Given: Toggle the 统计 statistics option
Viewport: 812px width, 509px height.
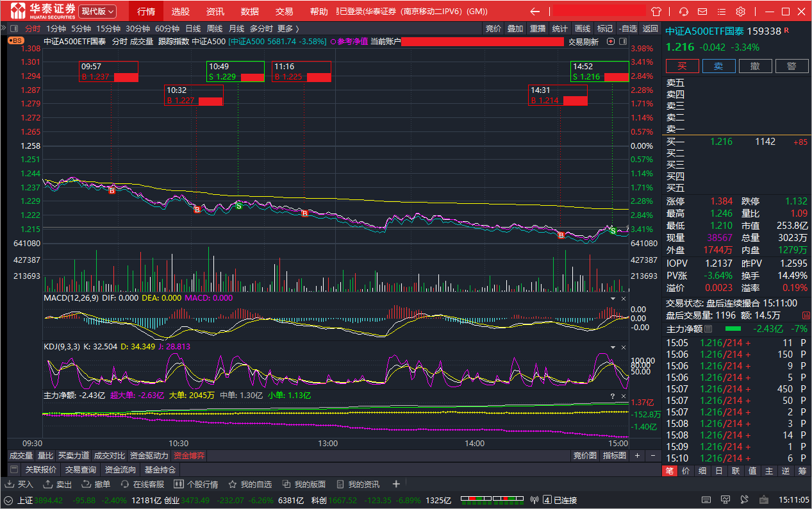Looking at the screenshot, I should coord(560,28).
